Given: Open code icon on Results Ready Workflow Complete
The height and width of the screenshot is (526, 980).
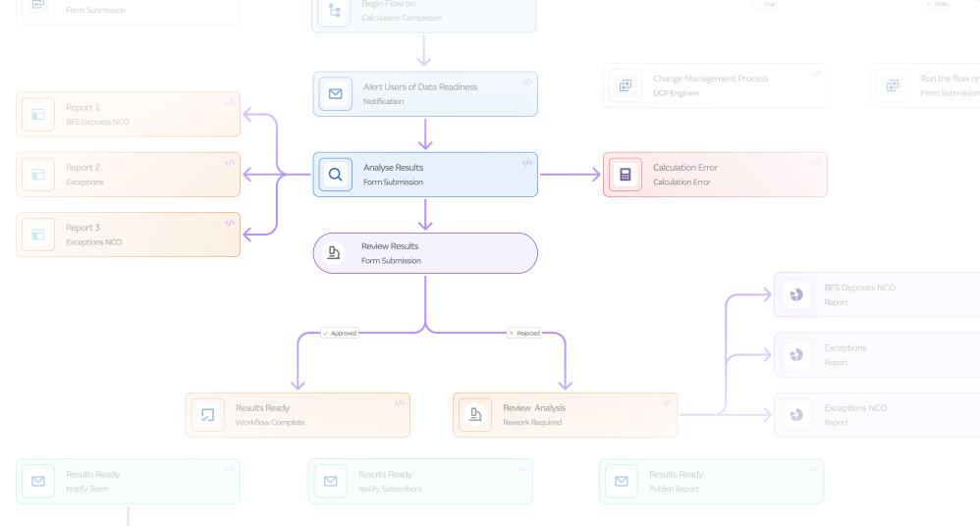Looking at the screenshot, I should 400,403.
